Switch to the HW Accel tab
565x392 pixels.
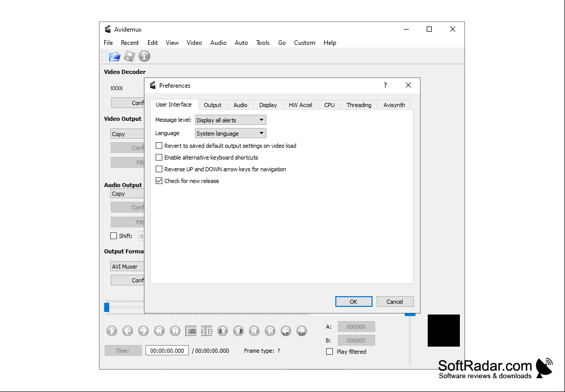click(x=301, y=104)
